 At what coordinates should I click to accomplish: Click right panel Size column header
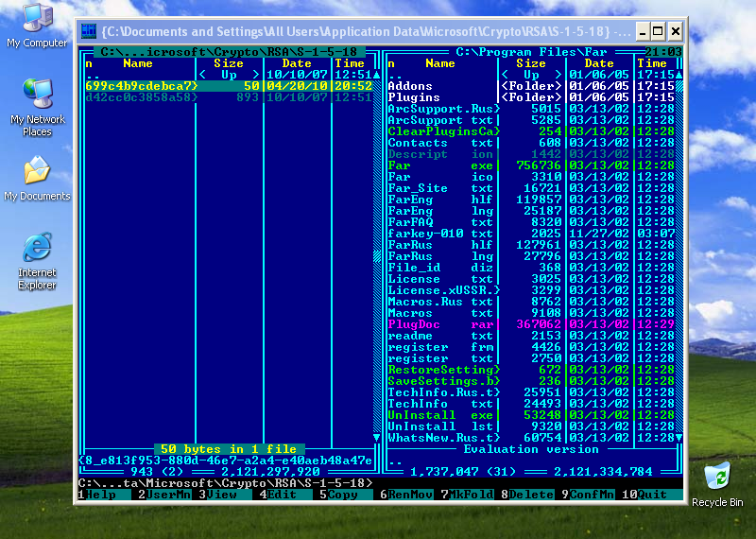pos(531,63)
